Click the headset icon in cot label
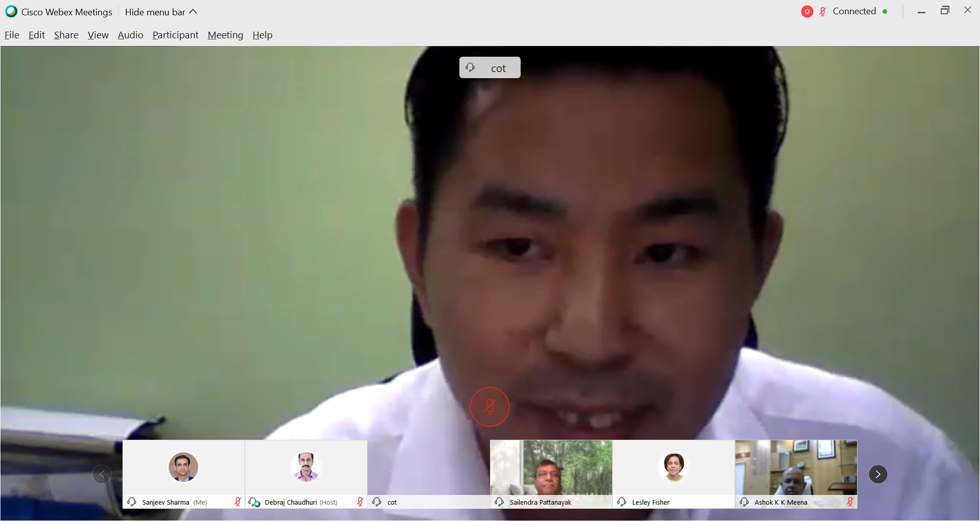 (x=470, y=67)
